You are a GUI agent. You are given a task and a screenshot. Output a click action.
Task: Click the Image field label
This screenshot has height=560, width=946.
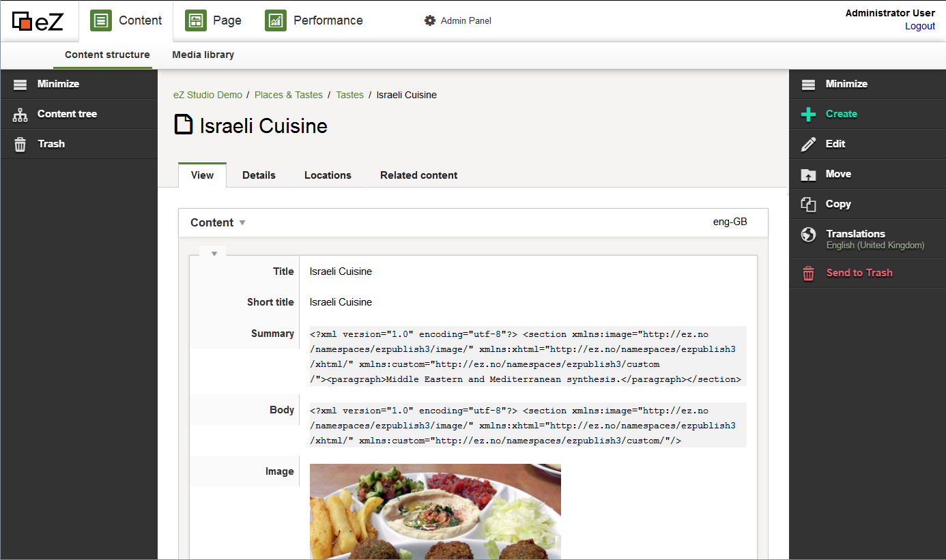tap(280, 471)
